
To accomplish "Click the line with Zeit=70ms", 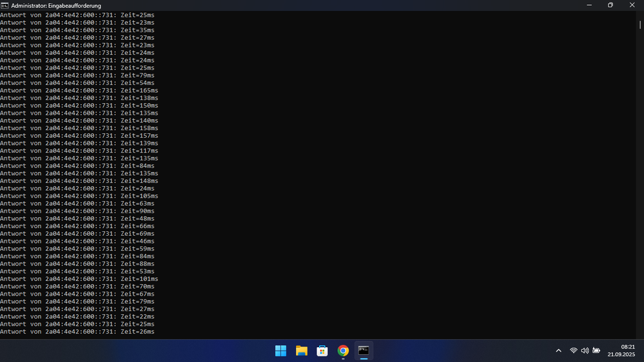I will (x=77, y=287).
